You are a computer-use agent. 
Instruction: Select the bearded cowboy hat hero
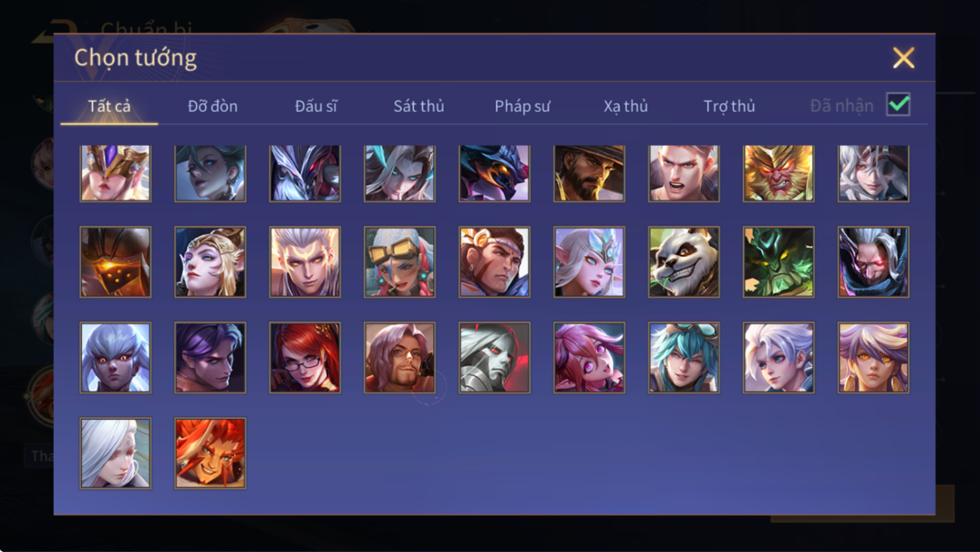[x=589, y=173]
